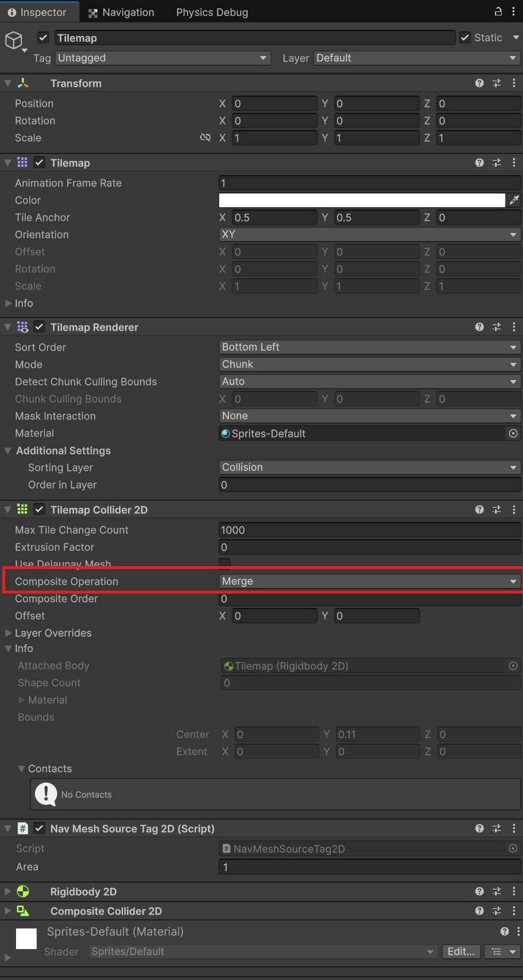Switch to the Physics Debug tab

click(212, 13)
